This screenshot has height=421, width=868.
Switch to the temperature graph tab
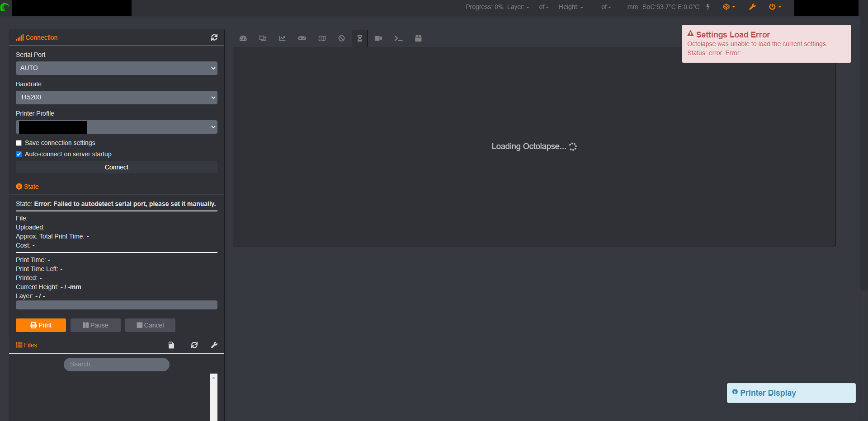(x=282, y=38)
